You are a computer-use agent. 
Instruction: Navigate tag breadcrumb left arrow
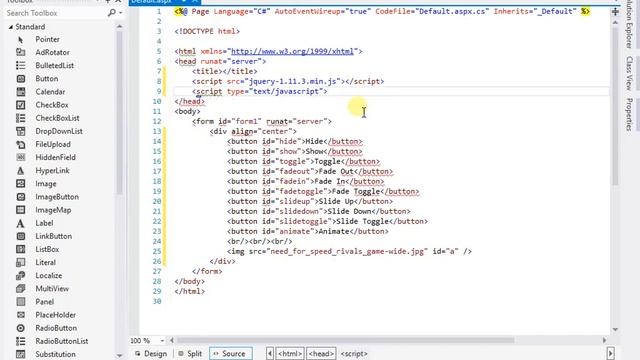270,353
